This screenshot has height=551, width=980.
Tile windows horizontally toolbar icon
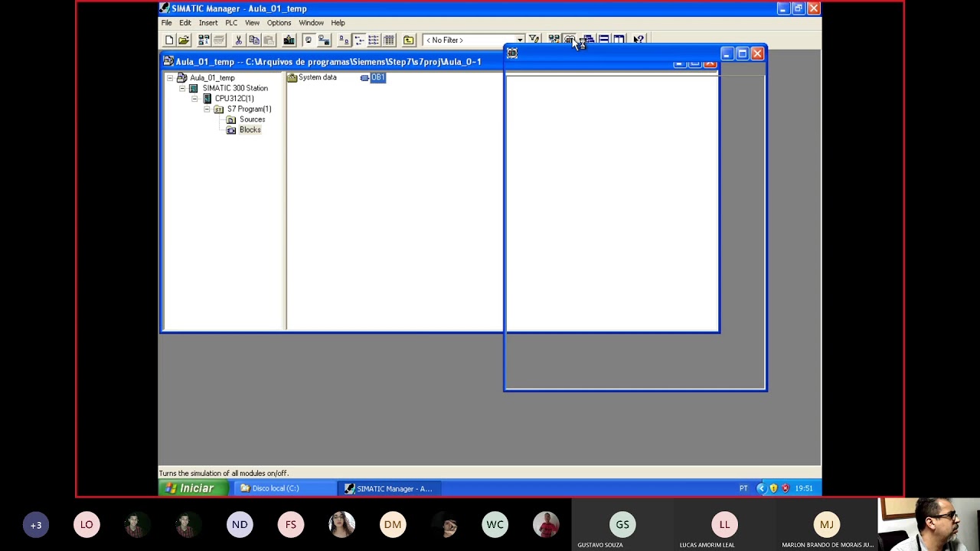(x=604, y=40)
